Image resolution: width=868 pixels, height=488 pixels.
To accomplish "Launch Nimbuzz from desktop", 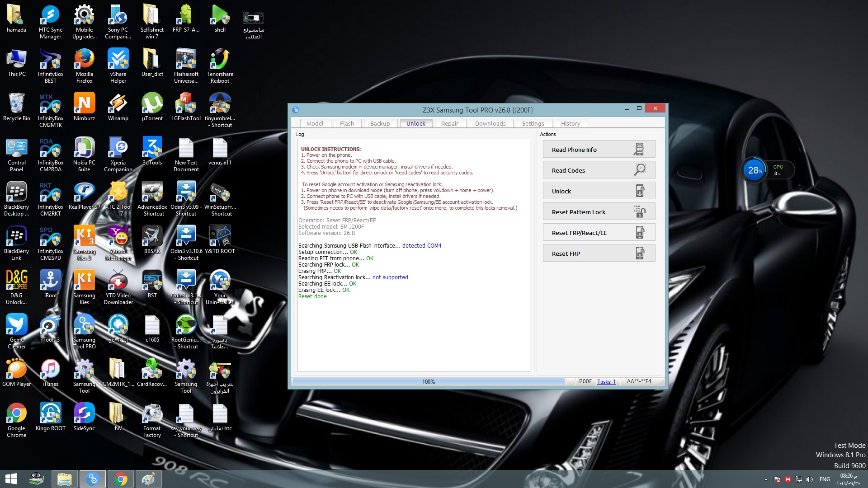I will click(84, 107).
